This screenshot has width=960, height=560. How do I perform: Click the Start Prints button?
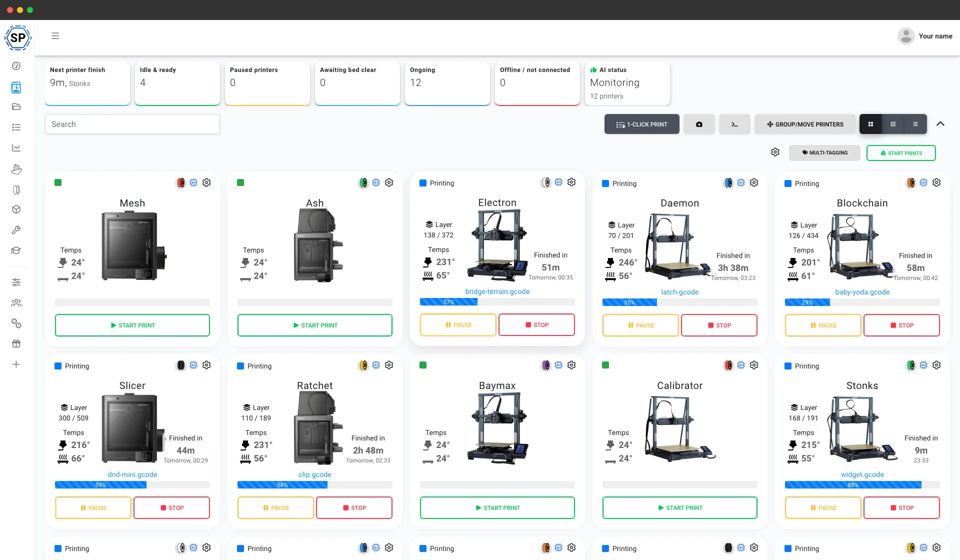901,153
